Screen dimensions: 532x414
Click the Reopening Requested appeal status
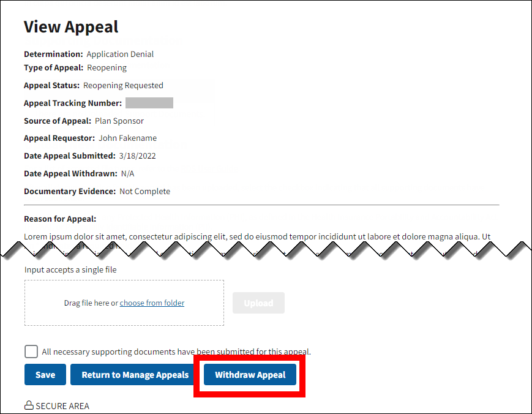pyautogui.click(x=123, y=85)
